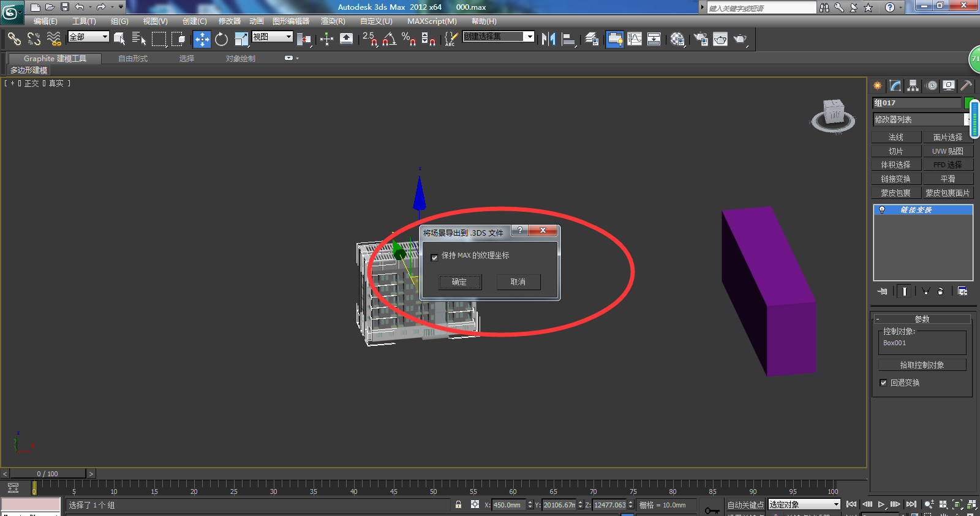Click the Edit Named Selection Sets icon
This screenshot has width=980, height=516.
(x=451, y=39)
